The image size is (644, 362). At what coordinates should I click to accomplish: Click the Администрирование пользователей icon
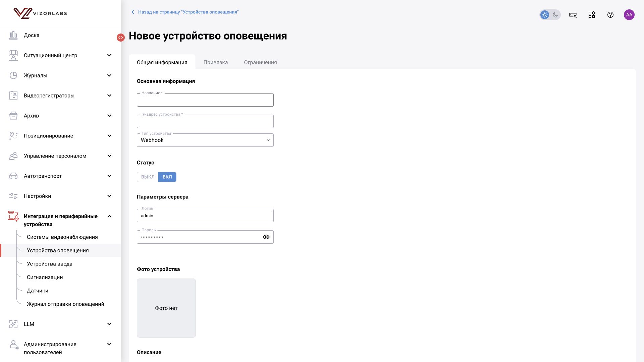14,345
